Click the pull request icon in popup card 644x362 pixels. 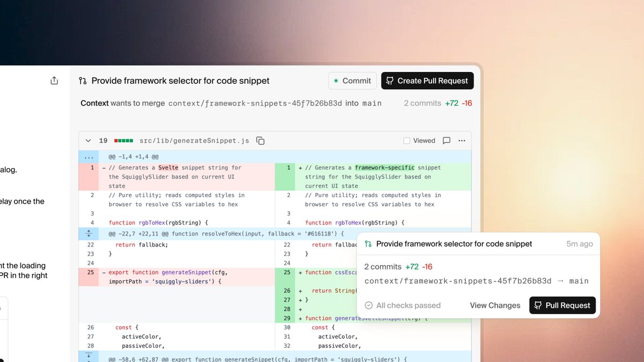[x=368, y=244]
